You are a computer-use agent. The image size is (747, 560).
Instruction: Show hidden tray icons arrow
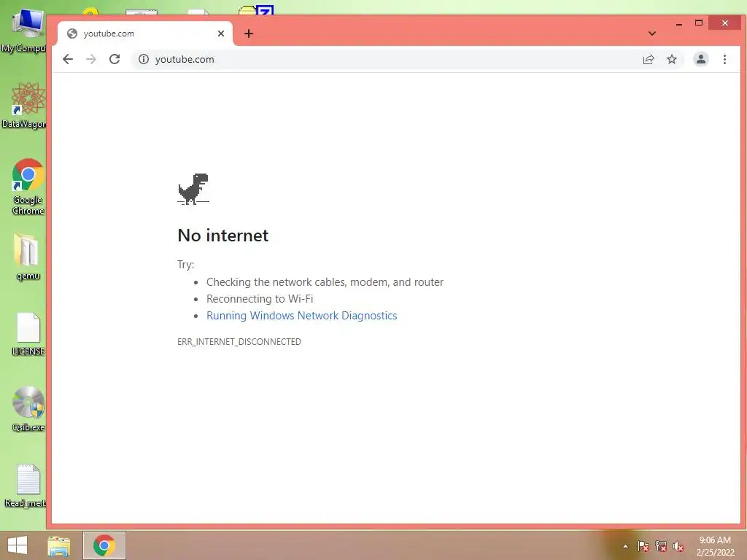[x=625, y=546]
